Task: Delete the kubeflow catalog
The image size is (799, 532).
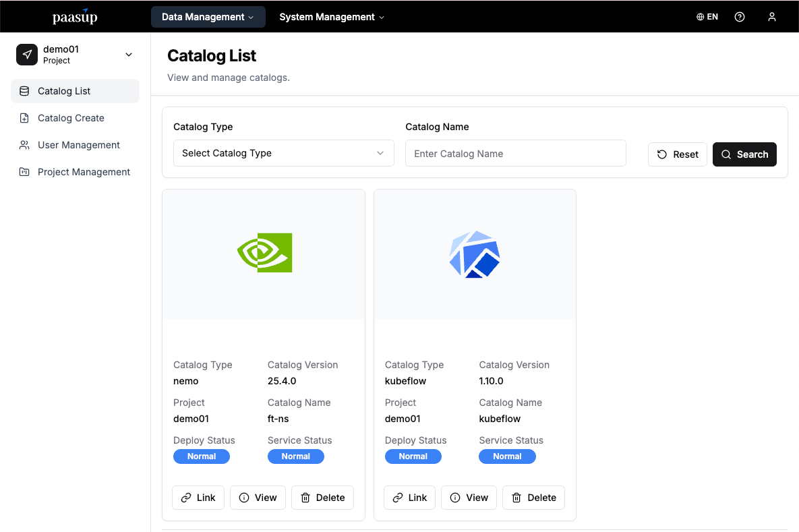Action: click(533, 498)
